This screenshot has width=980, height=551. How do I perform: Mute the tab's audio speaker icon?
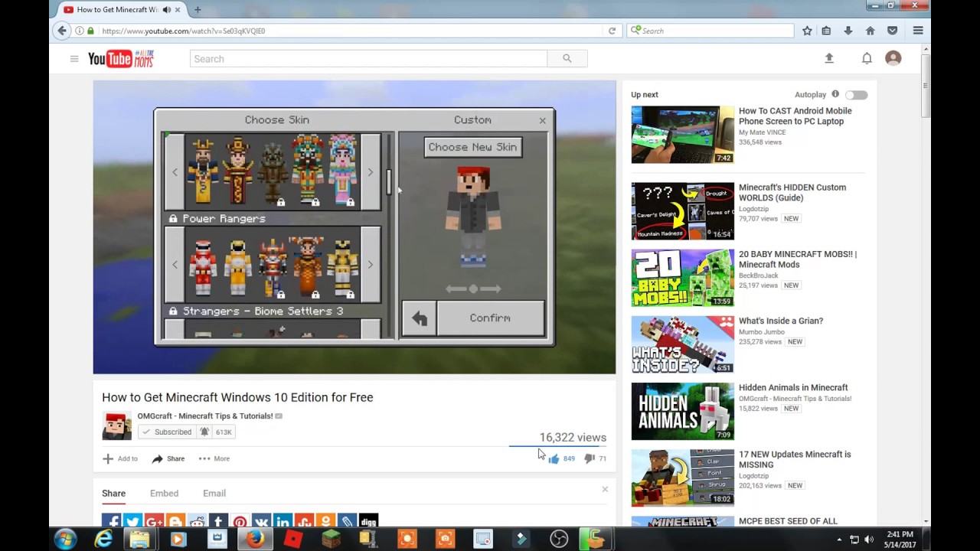coord(166,10)
